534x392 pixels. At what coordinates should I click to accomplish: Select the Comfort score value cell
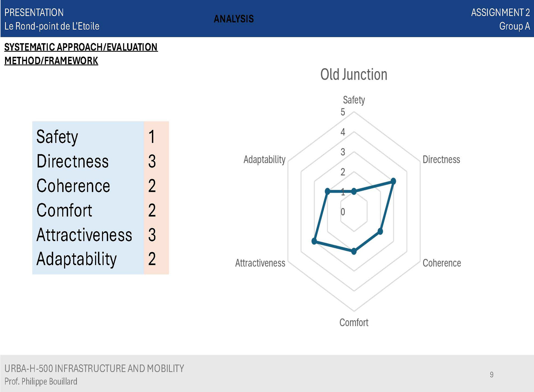click(x=152, y=210)
